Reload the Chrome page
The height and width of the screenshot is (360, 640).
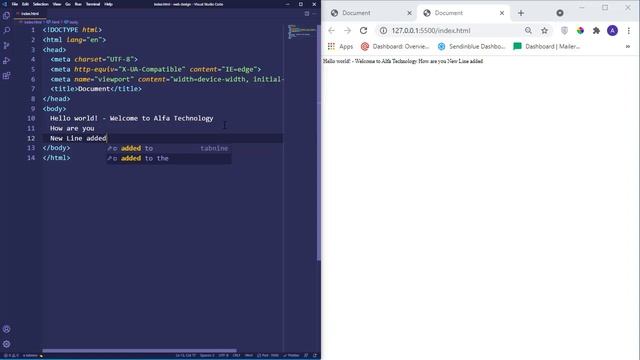(x=363, y=31)
